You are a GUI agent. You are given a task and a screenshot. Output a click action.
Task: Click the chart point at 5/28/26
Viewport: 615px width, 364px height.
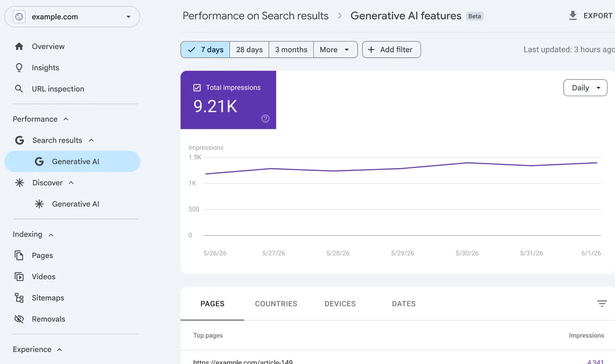[x=334, y=171]
